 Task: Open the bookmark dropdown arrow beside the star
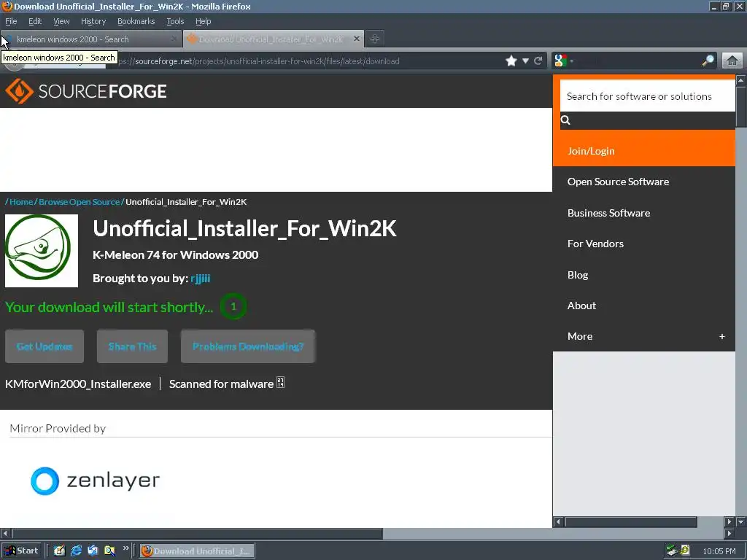[525, 61]
